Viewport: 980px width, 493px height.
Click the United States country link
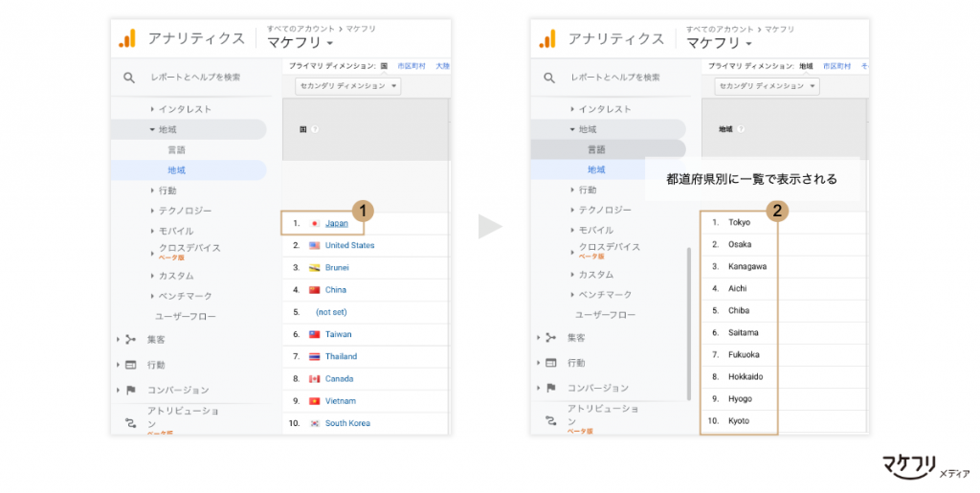[x=349, y=245]
